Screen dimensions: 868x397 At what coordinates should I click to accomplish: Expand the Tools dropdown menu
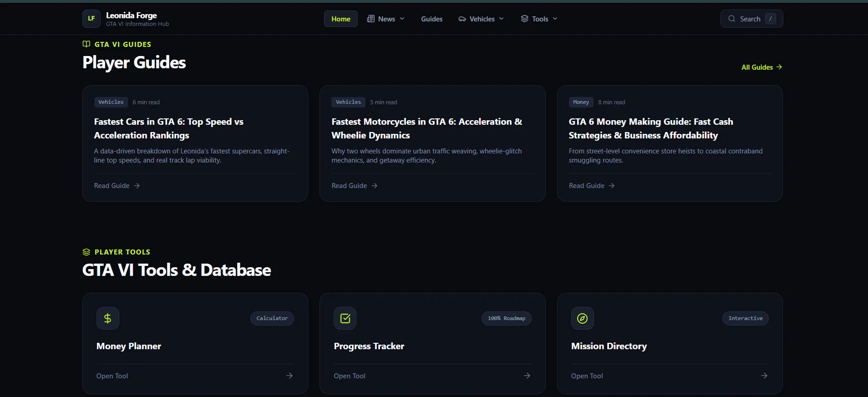click(x=539, y=19)
